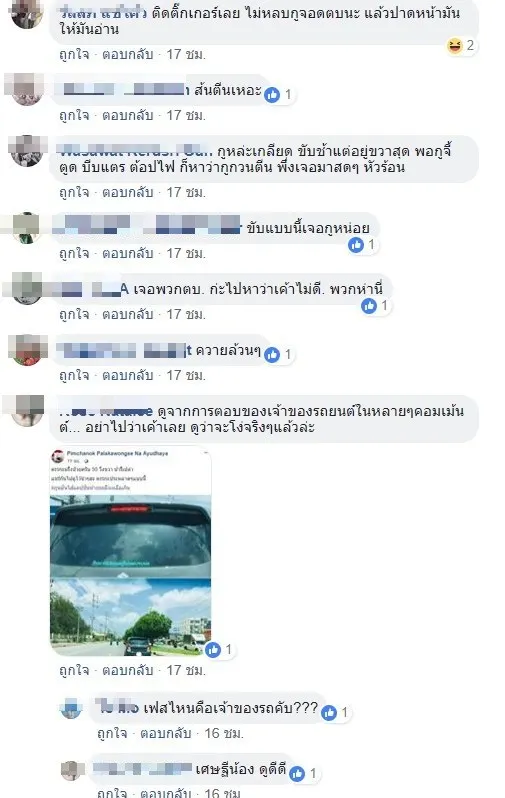Click the 16 ชม. timestamp under the 'เฟสไหน' reply
Image resolution: width=505 pixels, height=798 pixels.
(x=225, y=733)
